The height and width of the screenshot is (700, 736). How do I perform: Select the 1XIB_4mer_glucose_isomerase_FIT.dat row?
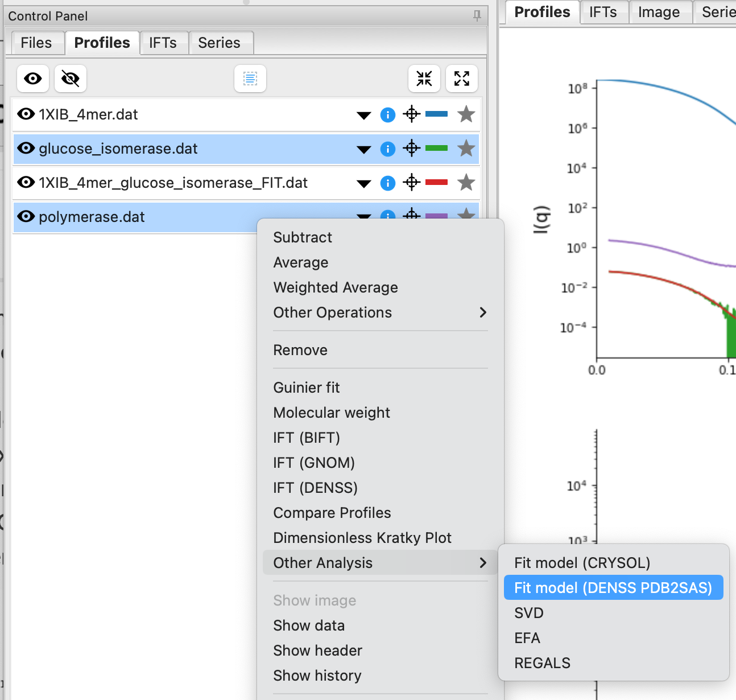tap(246, 183)
